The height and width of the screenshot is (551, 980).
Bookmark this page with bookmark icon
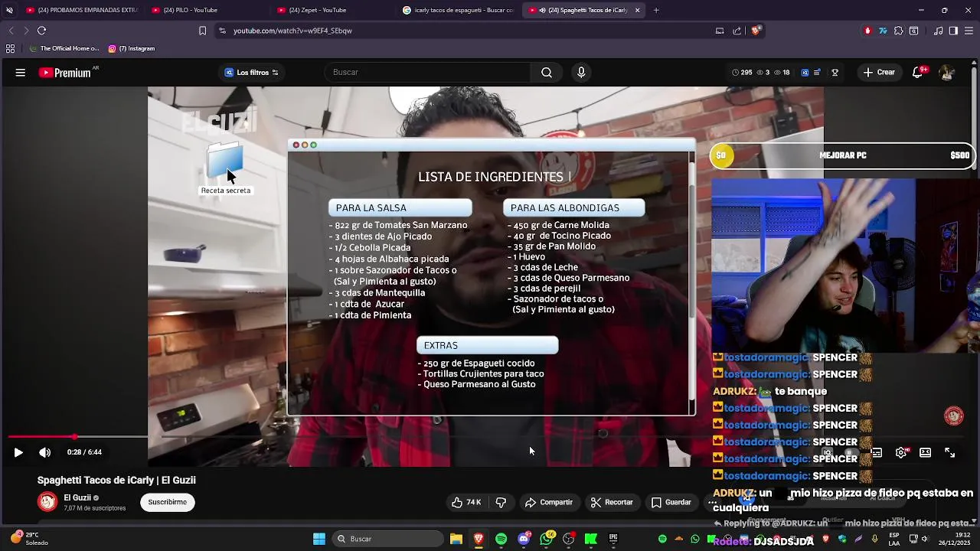(202, 31)
